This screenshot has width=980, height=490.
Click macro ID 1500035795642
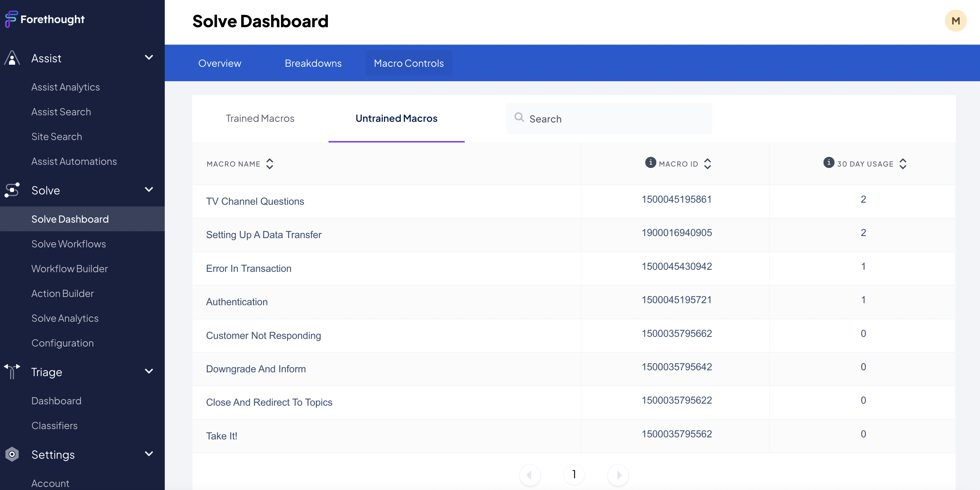676,367
